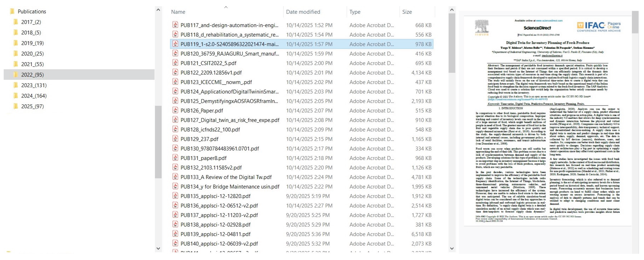Click the Date modified column header
This screenshot has width=644, height=260.
(x=303, y=12)
